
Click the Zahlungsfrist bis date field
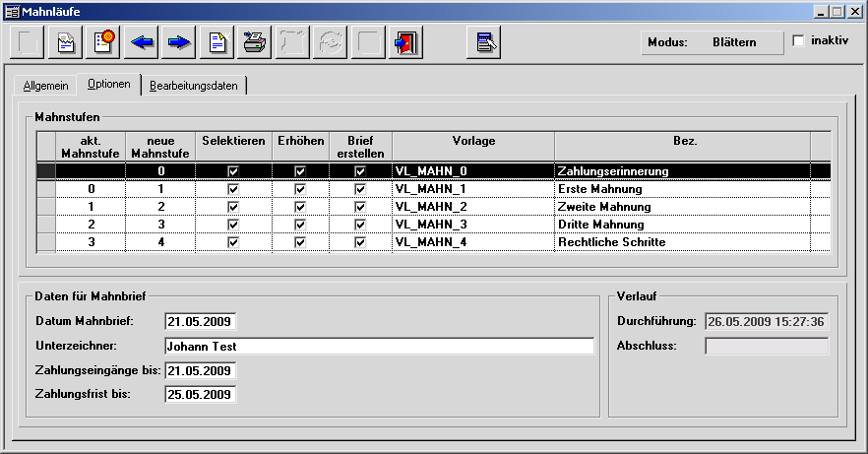coord(201,395)
